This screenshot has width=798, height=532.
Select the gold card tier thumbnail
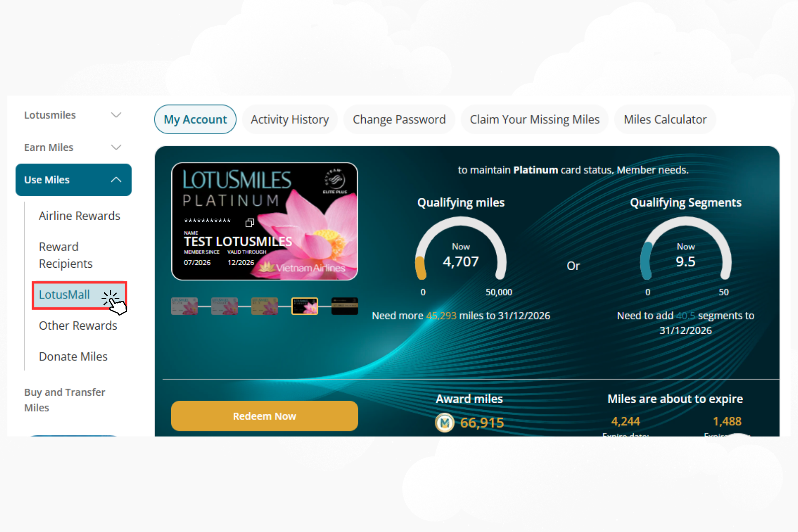pos(264,306)
